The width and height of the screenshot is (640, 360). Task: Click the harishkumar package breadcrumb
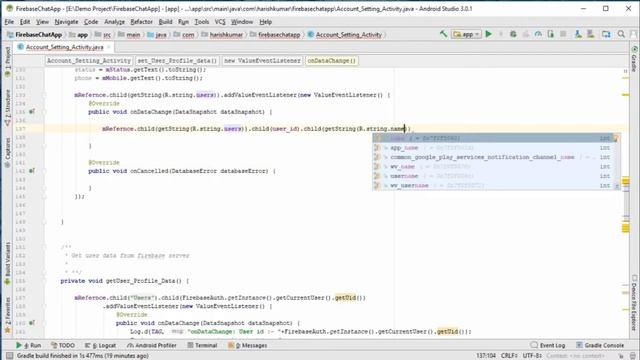pos(222,35)
